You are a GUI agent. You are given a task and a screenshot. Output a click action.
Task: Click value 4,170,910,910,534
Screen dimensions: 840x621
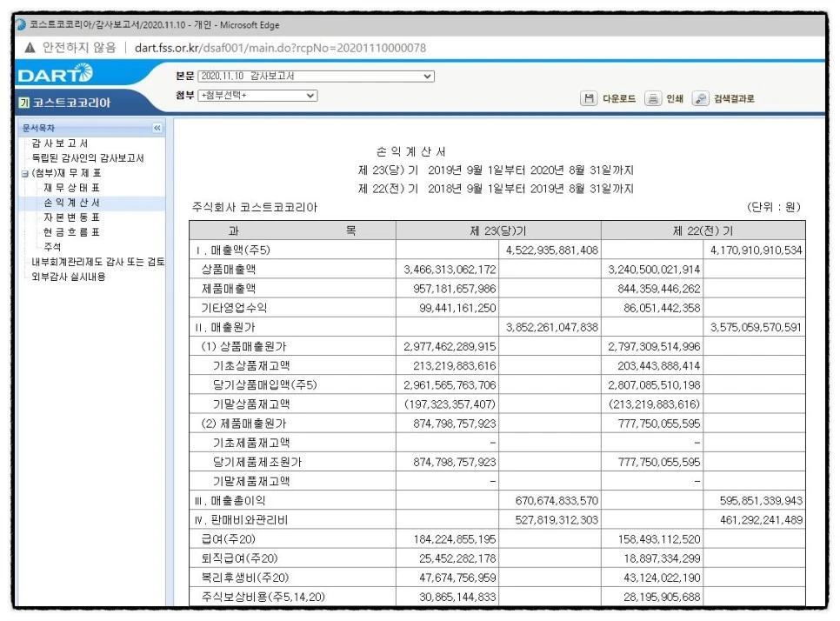click(756, 250)
